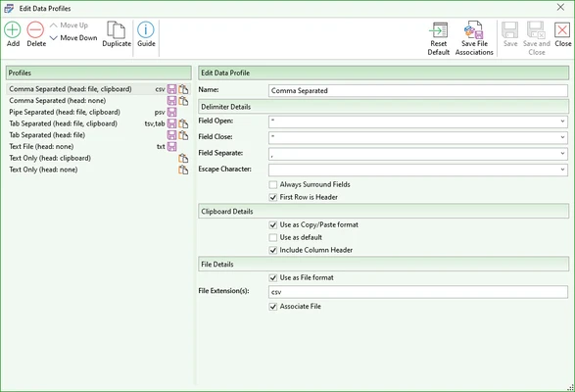The height and width of the screenshot is (392, 575).
Task: Click the Save toolbar icon
Action: [510, 30]
